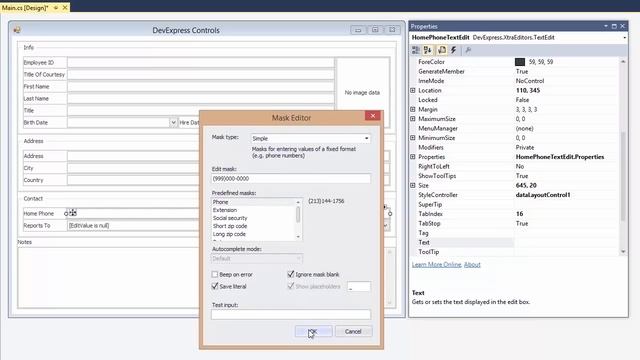Click Alphabetical sort icon in Properties toolbar

click(428, 50)
